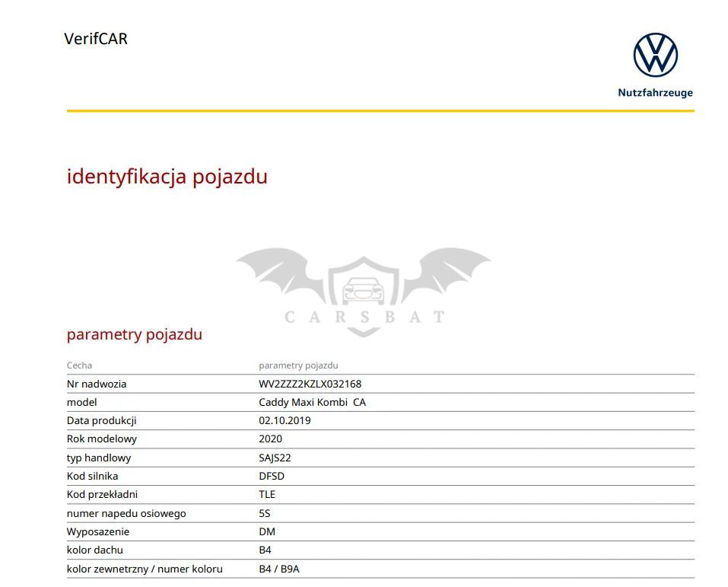Click the VerifCAR header title
Viewport: 728px width, 587px height.
96,39
